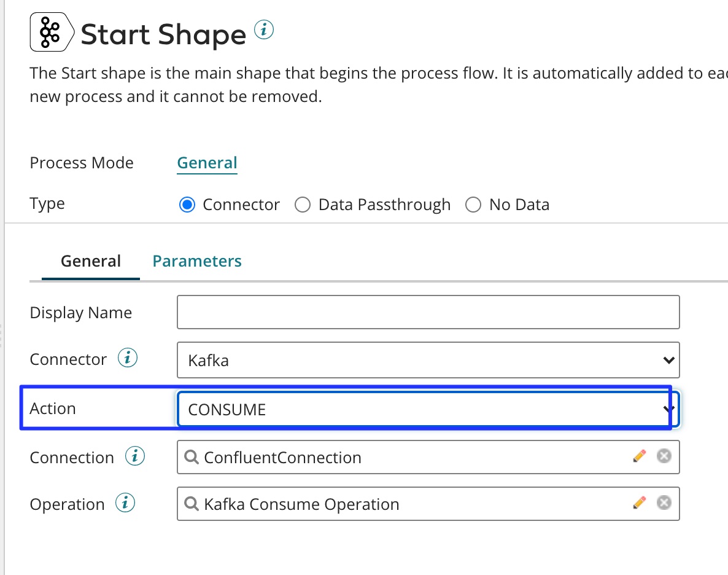Click the Kafka Start Shape icon
The image size is (728, 575).
pos(52,33)
